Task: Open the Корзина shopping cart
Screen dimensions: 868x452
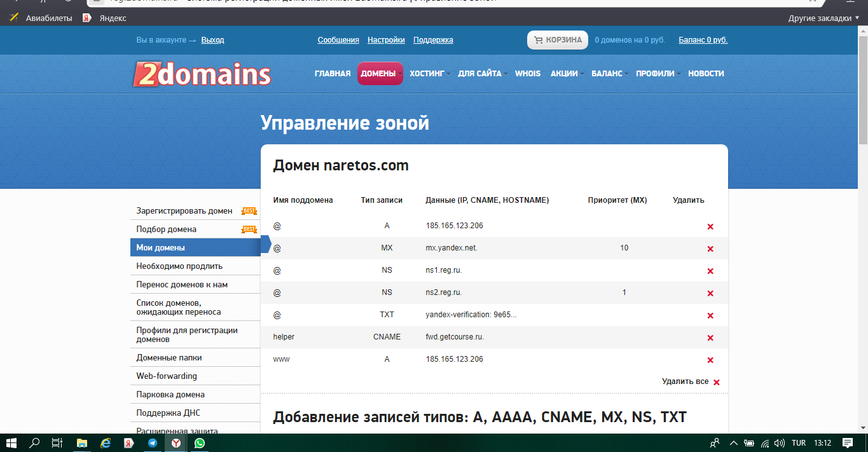Action: (558, 40)
